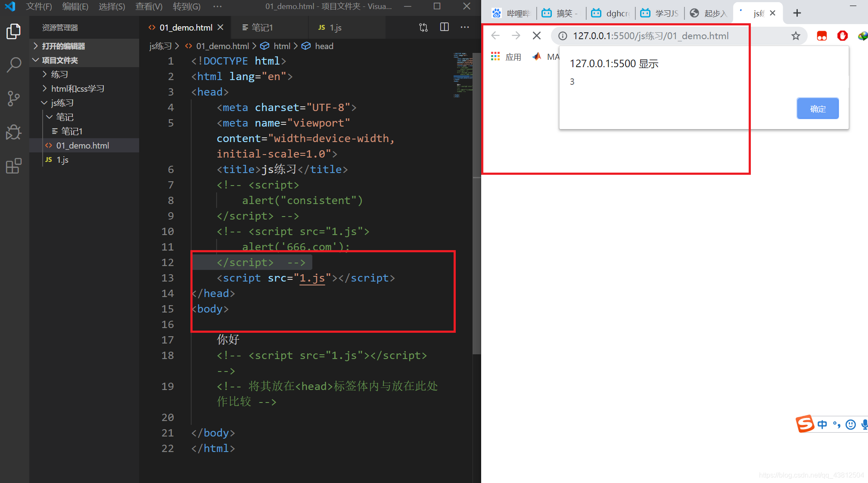This screenshot has width=868, height=483.
Task: Go back in Chrome
Action: click(x=495, y=36)
